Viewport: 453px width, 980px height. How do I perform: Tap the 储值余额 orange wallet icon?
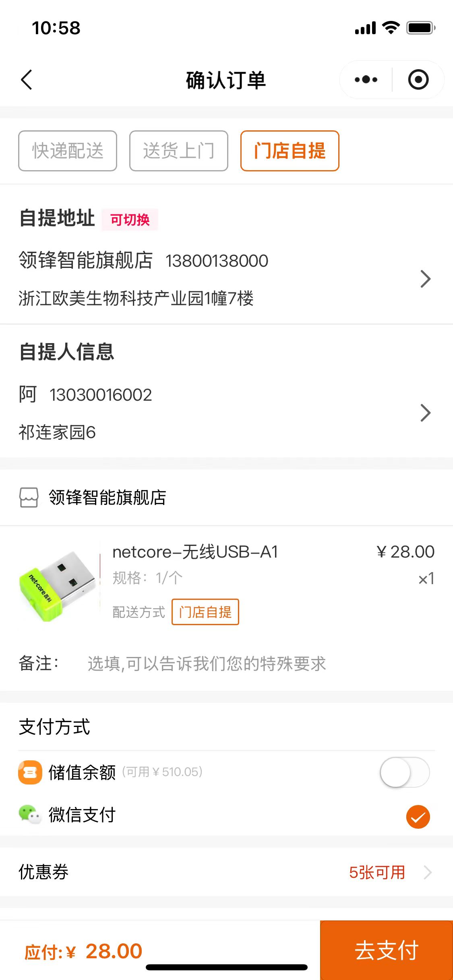point(30,772)
